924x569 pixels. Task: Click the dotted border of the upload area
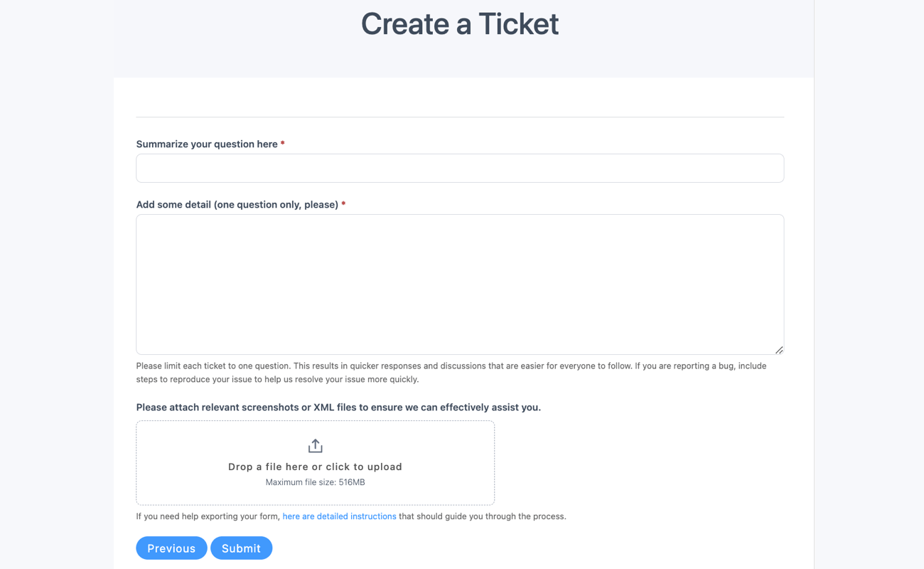click(315, 420)
